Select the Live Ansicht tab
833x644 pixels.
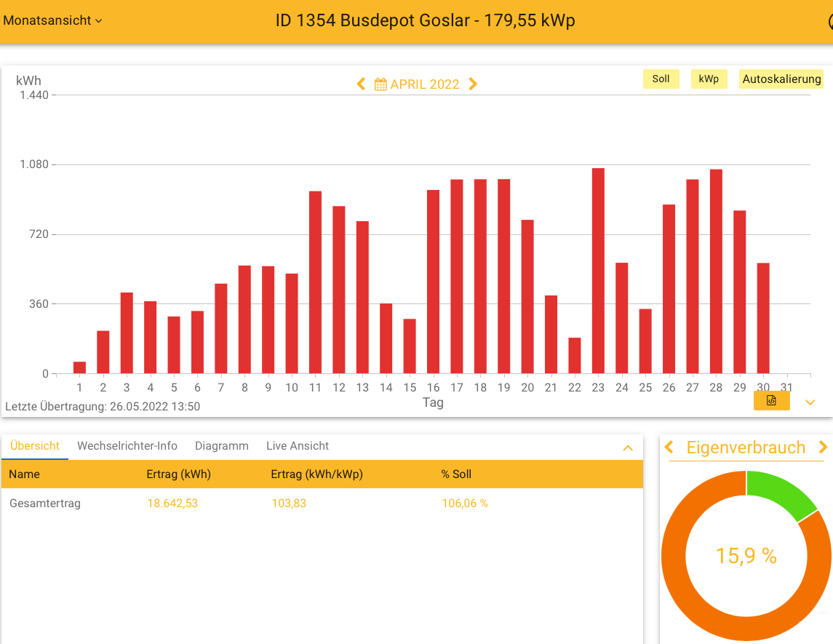[298, 446]
